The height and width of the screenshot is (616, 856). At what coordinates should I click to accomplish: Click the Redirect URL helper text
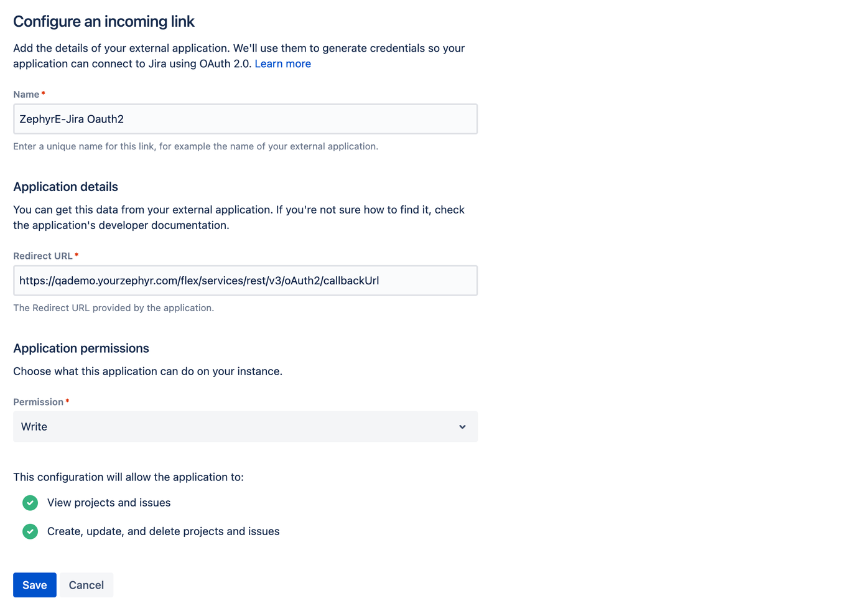(113, 307)
